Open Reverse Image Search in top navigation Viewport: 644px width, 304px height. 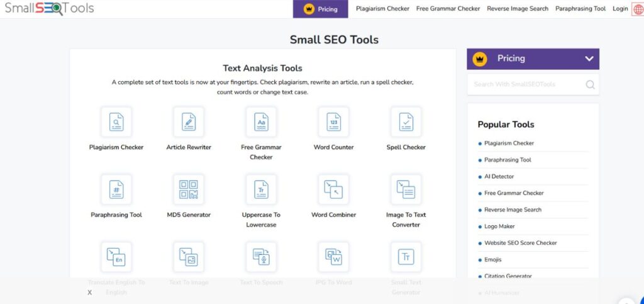point(518,9)
